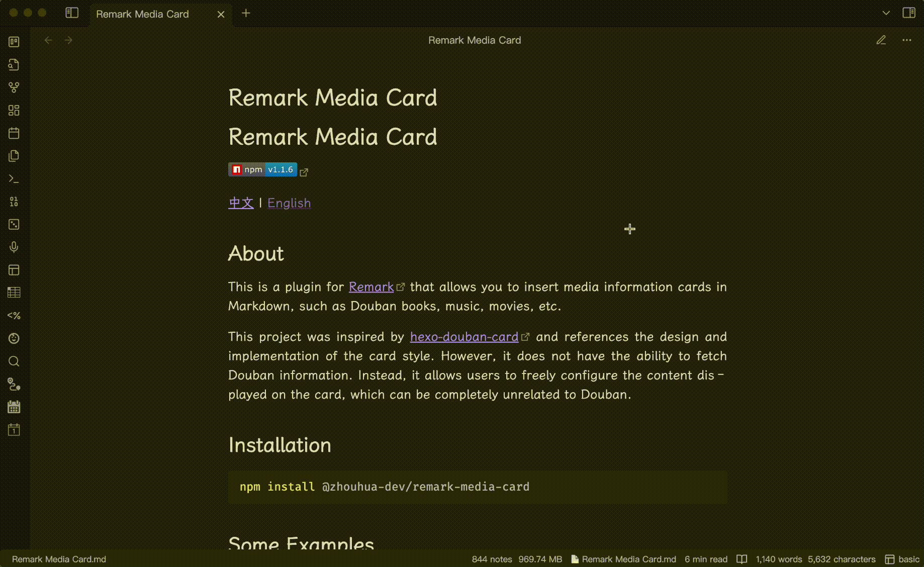Viewport: 924px width, 567px height.
Task: Open the basic layout status bar item
Action: coord(902,559)
